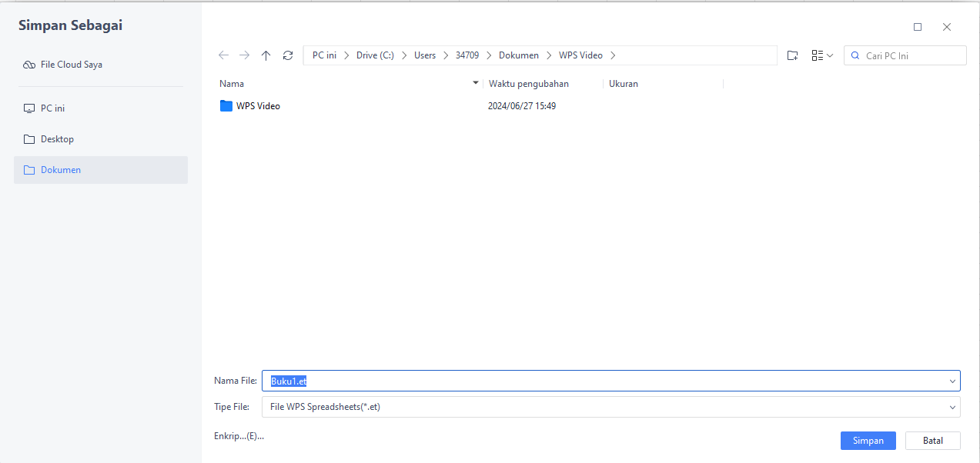Image resolution: width=980 pixels, height=463 pixels.
Task: Focus the Cari PC Ini search box
Action: [x=905, y=55]
